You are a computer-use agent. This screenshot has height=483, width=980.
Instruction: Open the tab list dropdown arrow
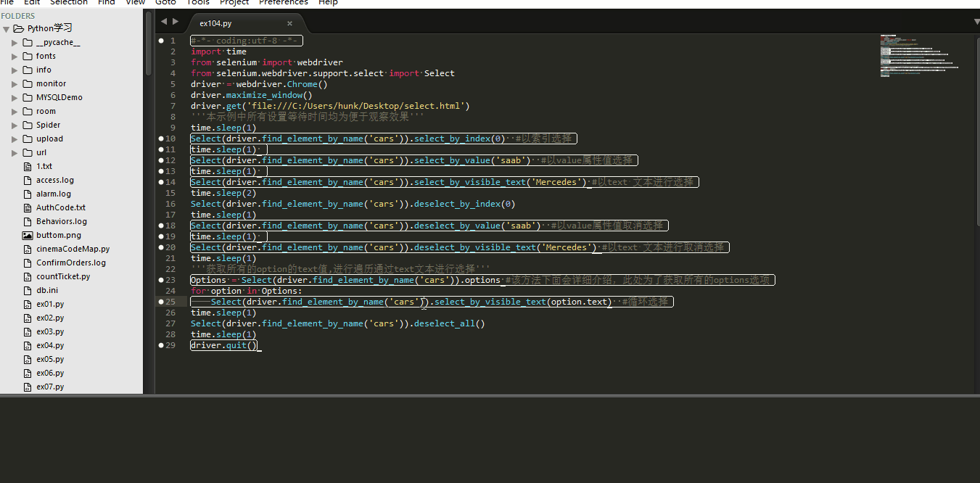(x=976, y=22)
